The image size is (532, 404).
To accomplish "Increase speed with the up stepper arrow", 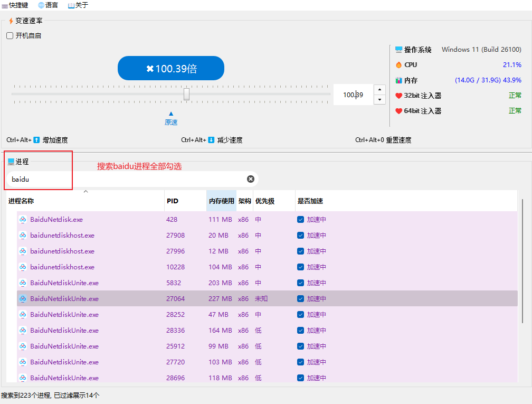I will 379,90.
